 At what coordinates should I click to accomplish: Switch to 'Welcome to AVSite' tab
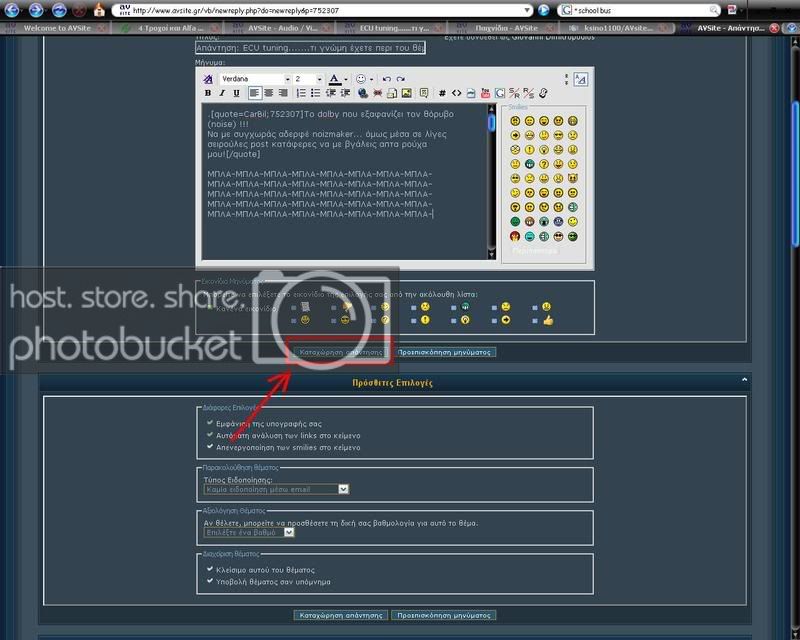[56, 28]
